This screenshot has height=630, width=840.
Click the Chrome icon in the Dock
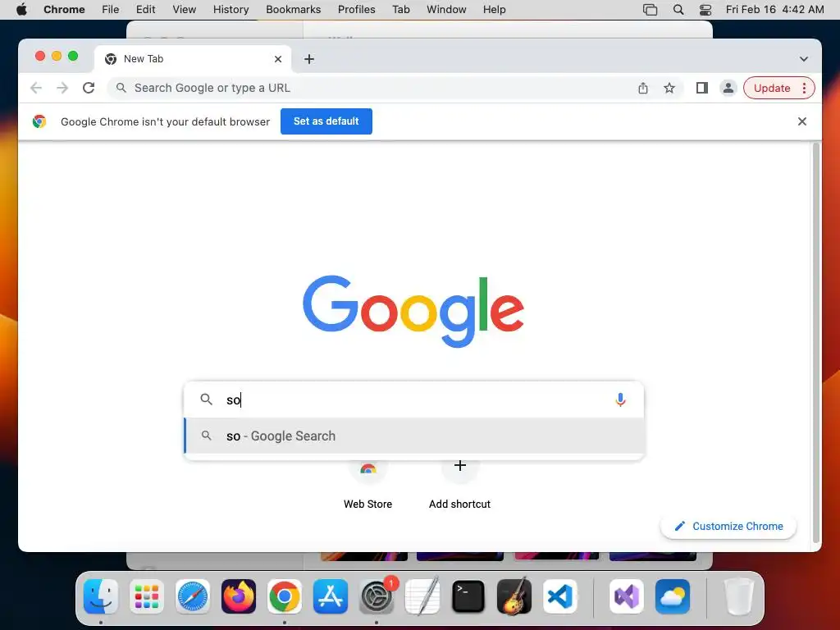(285, 596)
